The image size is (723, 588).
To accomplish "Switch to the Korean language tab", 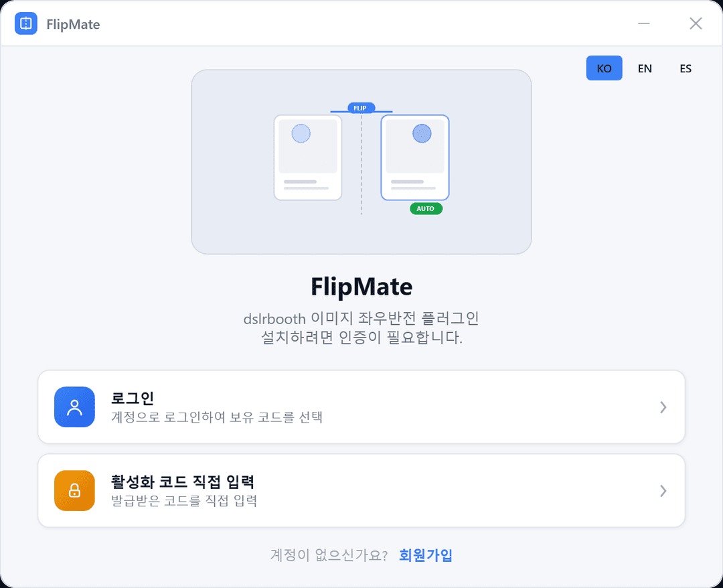I will tap(604, 68).
